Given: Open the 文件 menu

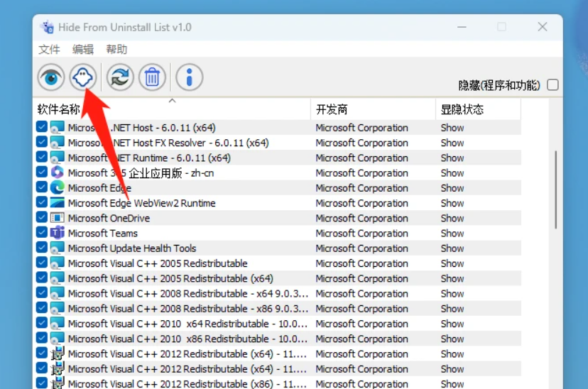Looking at the screenshot, I should pyautogui.click(x=49, y=49).
